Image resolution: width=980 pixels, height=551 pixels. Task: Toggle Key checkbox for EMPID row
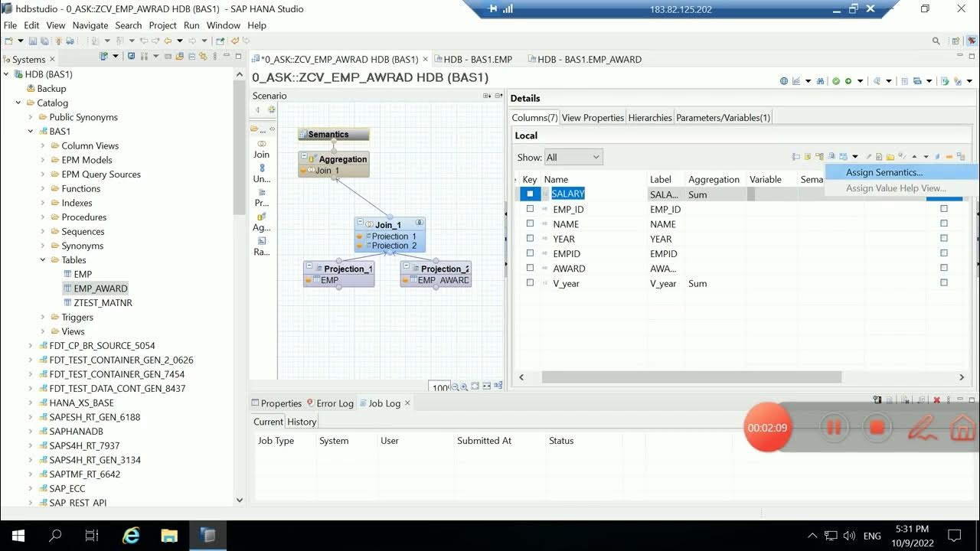click(x=530, y=253)
